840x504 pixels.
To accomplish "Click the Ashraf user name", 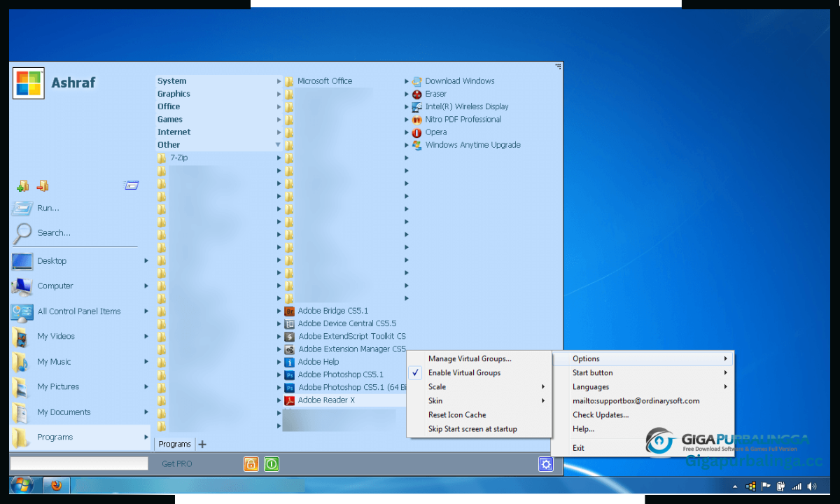I will tap(73, 83).
